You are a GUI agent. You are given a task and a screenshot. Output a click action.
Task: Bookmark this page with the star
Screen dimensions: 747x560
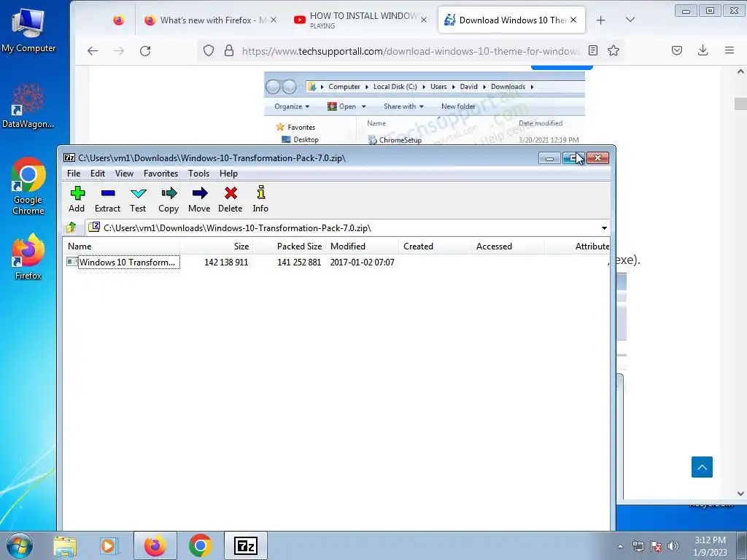point(614,50)
